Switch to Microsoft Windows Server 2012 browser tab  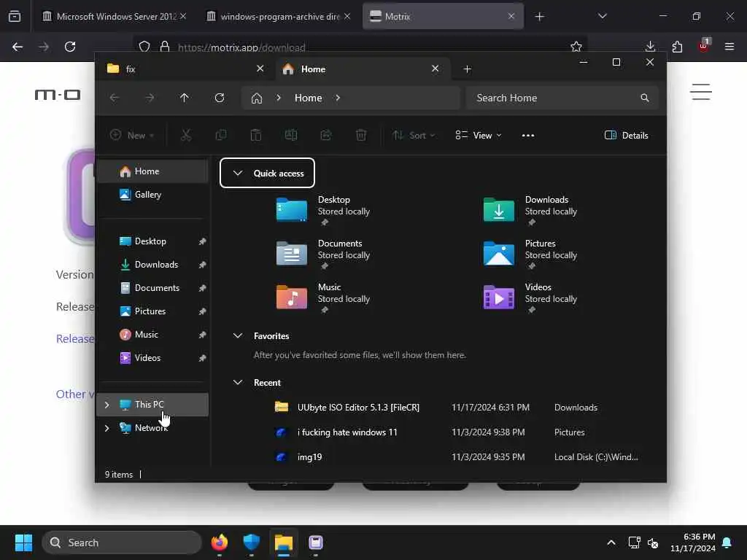pyautogui.click(x=115, y=16)
